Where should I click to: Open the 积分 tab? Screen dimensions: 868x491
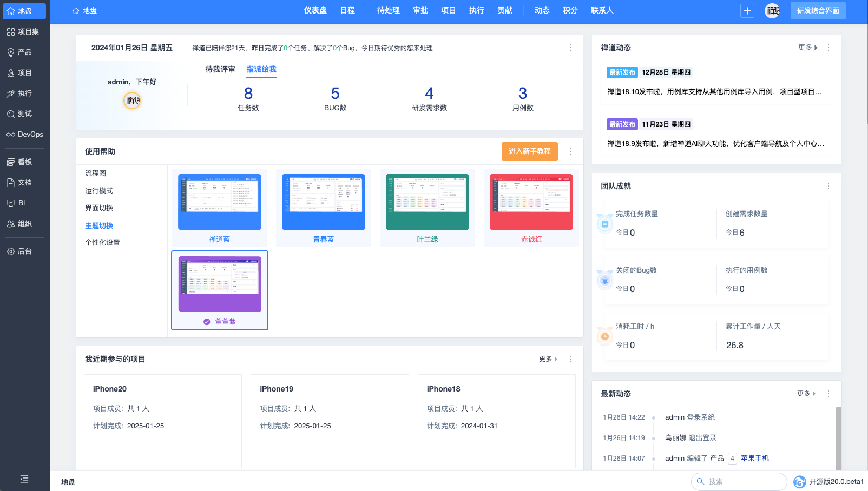tap(570, 11)
